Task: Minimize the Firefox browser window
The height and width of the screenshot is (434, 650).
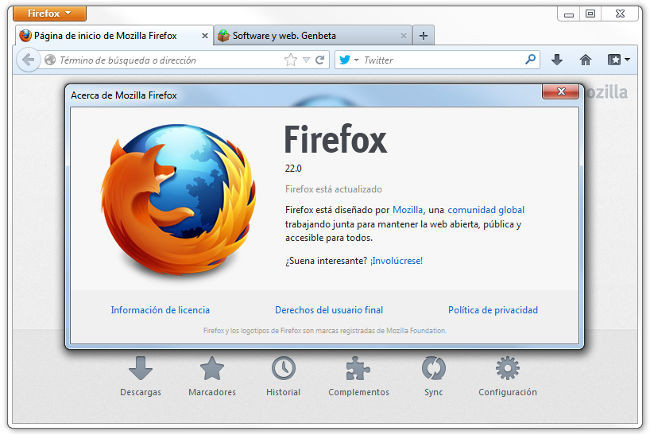Action: (569, 14)
